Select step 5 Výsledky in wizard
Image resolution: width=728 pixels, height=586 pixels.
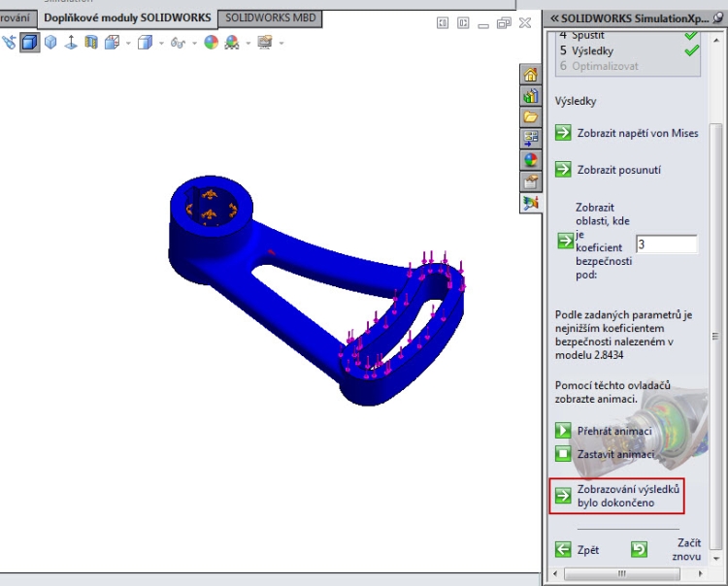[587, 50]
